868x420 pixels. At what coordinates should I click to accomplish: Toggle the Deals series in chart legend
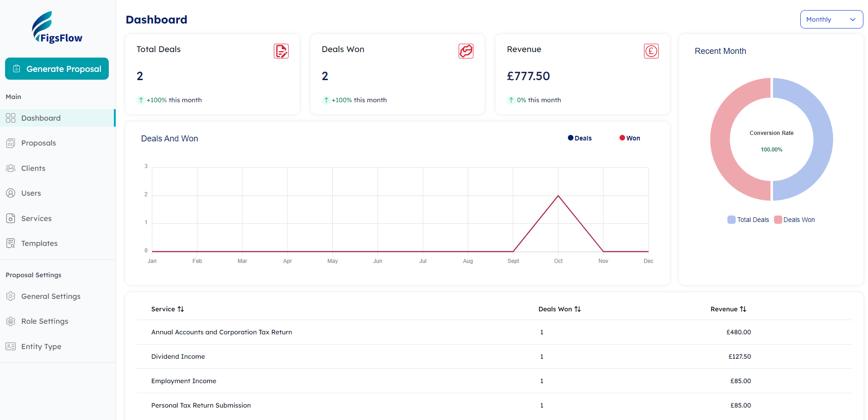coord(579,138)
